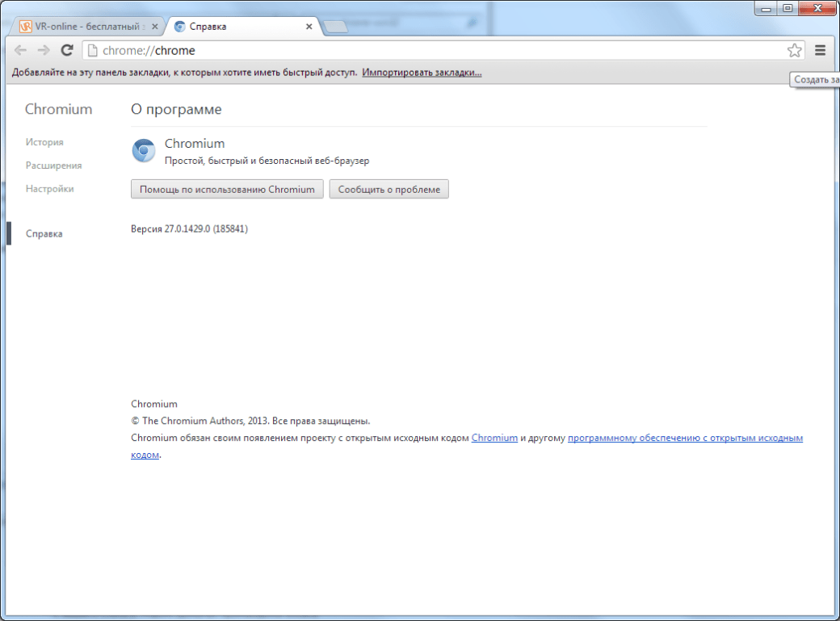840x621 pixels.
Task: Minimize the browser window
Action: 766,8
